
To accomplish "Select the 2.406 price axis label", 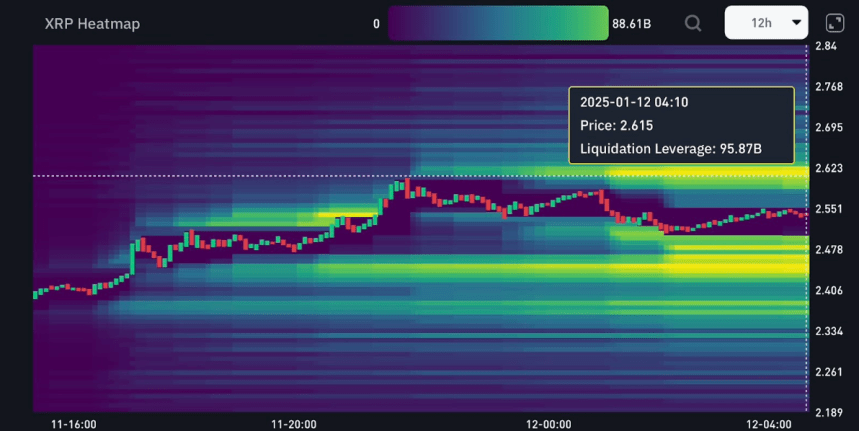I will [x=828, y=290].
